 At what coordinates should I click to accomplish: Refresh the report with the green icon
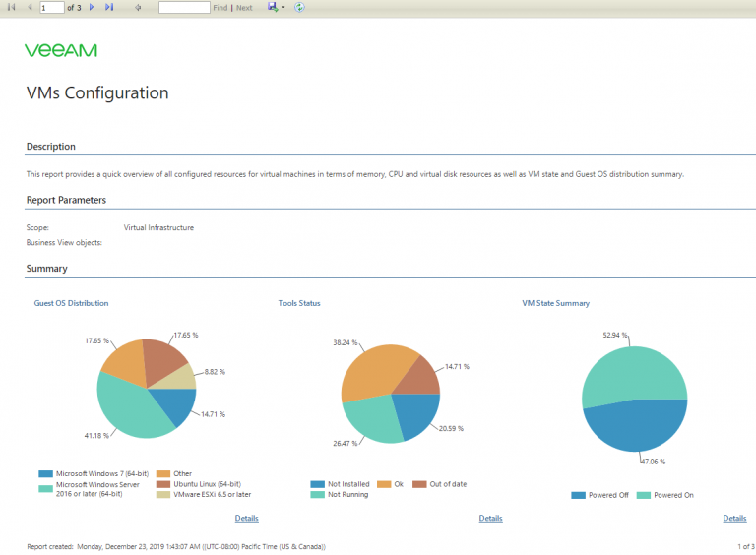pyautogui.click(x=299, y=7)
